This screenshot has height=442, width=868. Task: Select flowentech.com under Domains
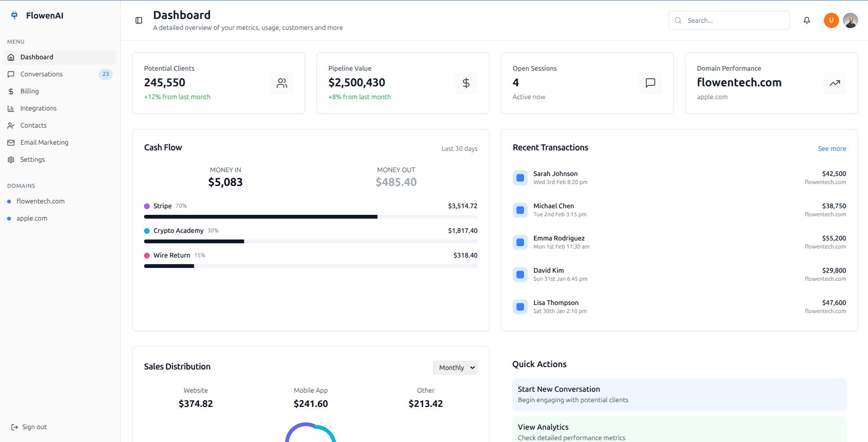tap(40, 201)
